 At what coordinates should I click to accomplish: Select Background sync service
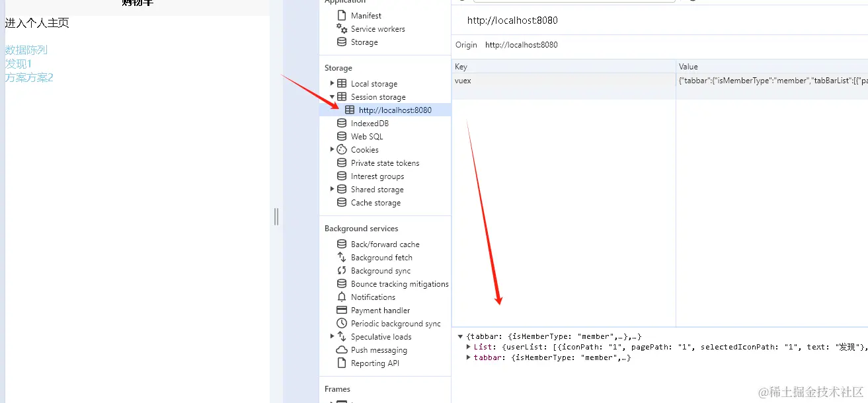(381, 270)
